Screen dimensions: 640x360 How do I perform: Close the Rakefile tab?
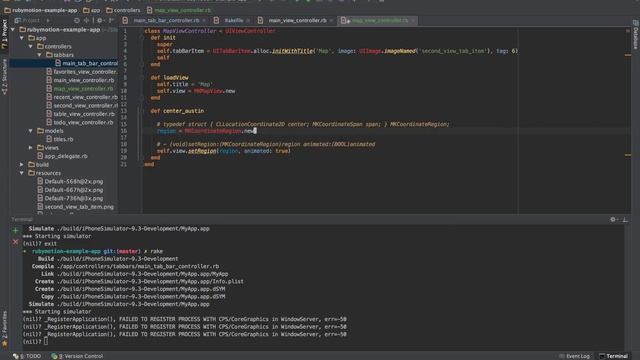pyautogui.click(x=248, y=20)
